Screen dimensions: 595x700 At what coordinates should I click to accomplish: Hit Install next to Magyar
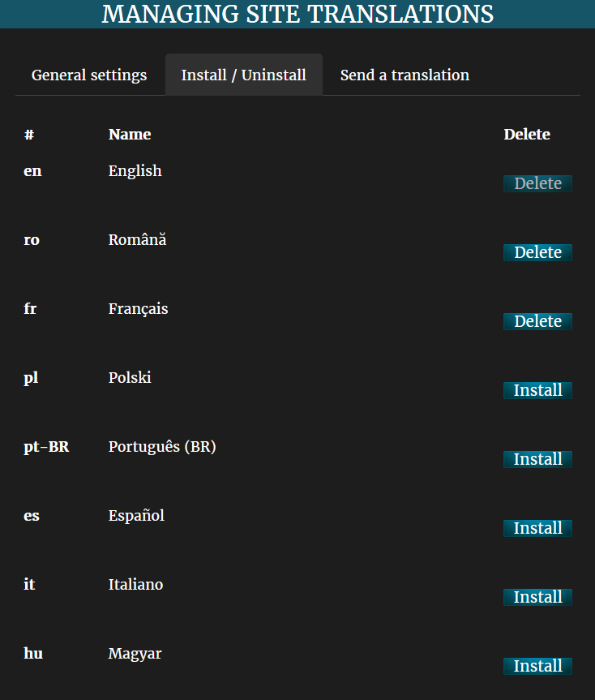pos(537,666)
